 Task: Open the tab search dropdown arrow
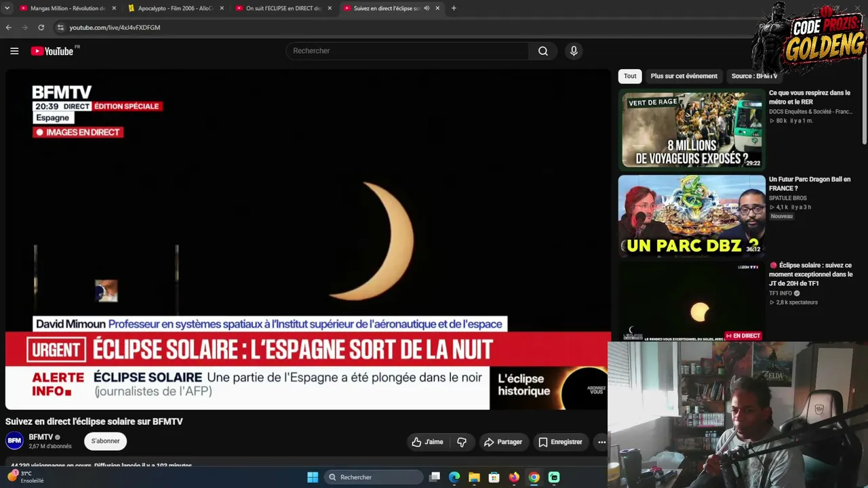coord(7,8)
